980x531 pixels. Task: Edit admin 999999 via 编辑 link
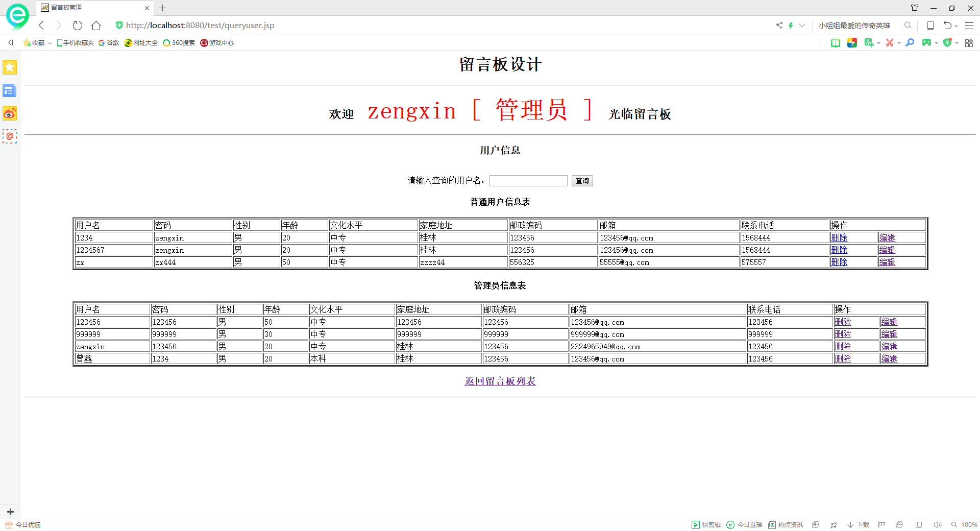point(889,334)
